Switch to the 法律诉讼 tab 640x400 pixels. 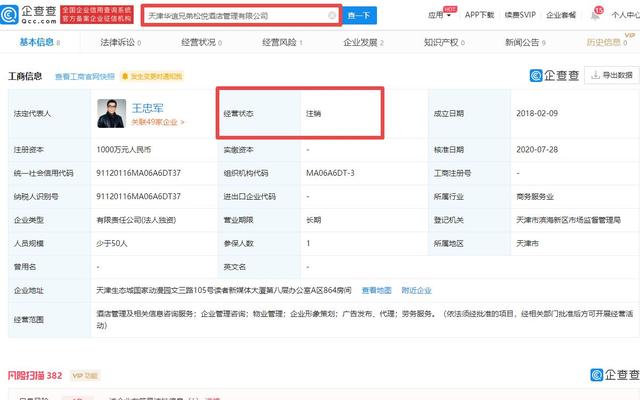pyautogui.click(x=120, y=42)
